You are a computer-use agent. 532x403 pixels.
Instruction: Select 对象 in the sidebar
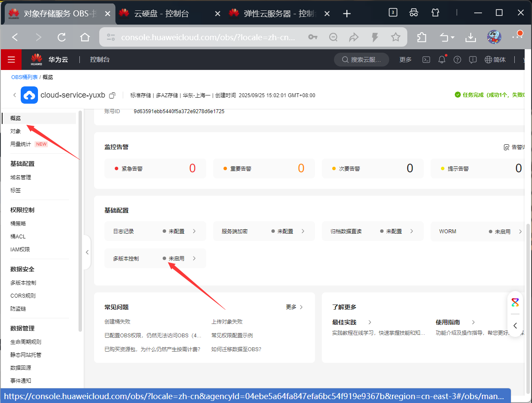(16, 131)
